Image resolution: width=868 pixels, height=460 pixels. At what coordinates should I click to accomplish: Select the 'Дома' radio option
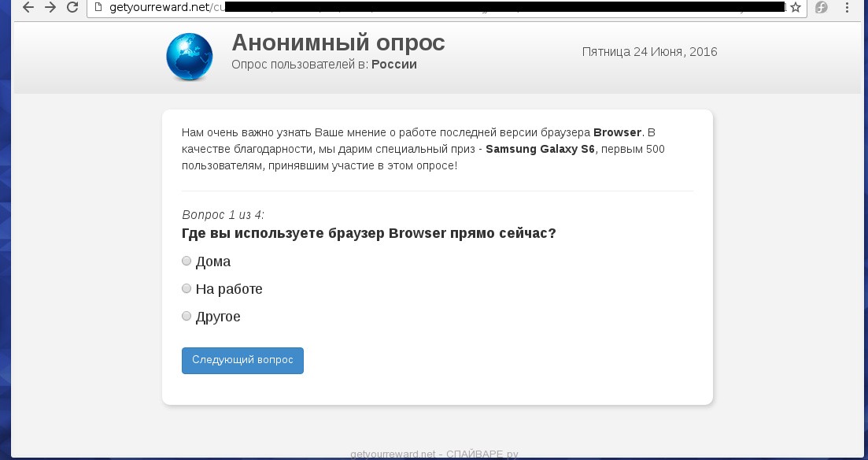[187, 261]
